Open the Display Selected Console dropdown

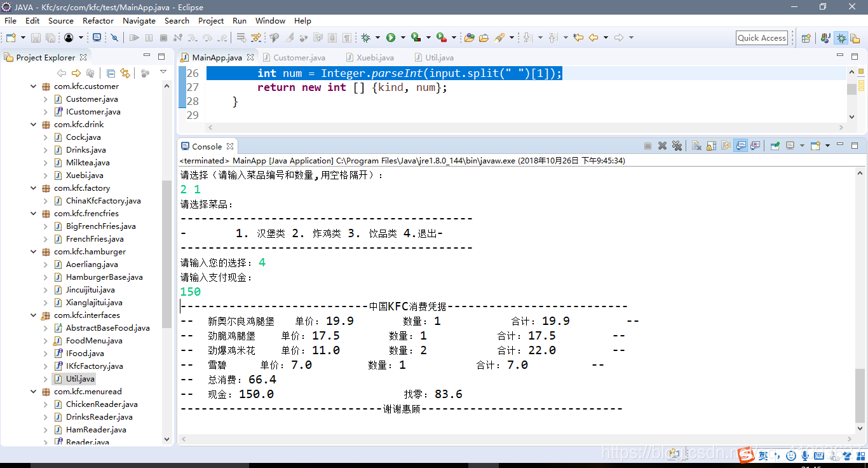(x=802, y=146)
